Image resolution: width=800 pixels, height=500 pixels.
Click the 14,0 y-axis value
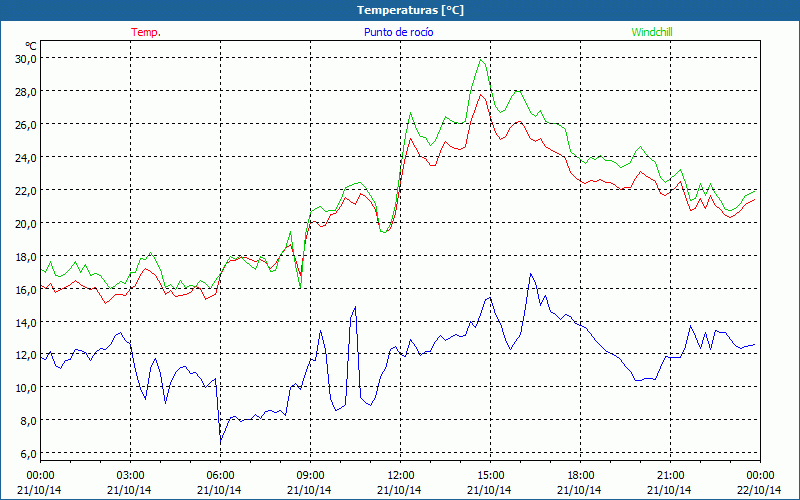coord(26,322)
